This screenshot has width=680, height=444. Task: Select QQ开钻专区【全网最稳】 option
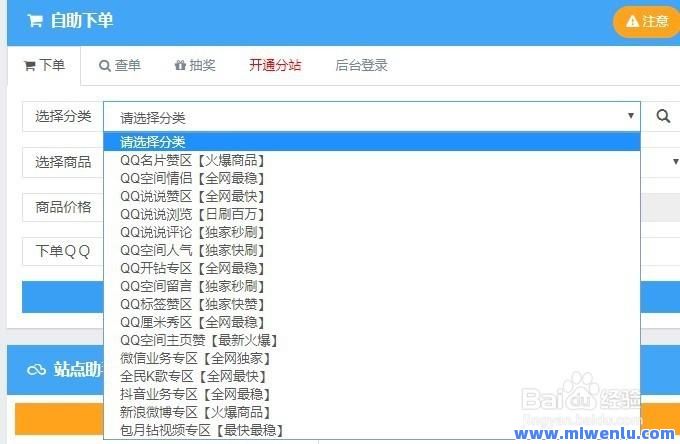[x=372, y=268]
